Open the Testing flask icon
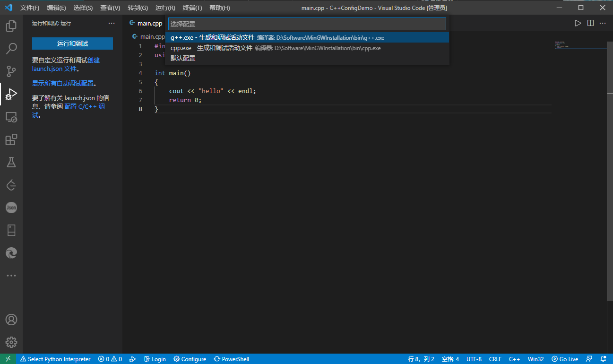The width and height of the screenshot is (613, 364). pos(11,162)
